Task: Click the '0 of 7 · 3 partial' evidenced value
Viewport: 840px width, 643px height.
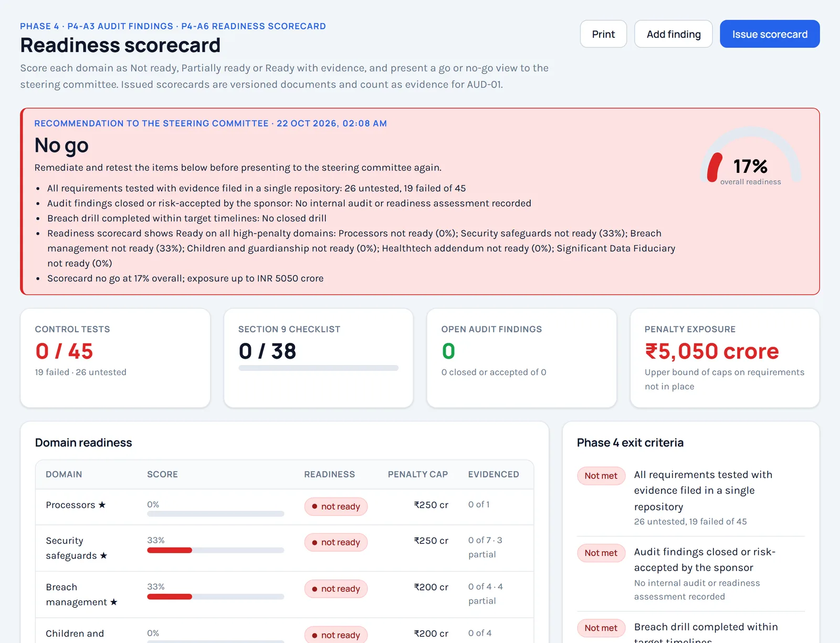Action: (485, 547)
